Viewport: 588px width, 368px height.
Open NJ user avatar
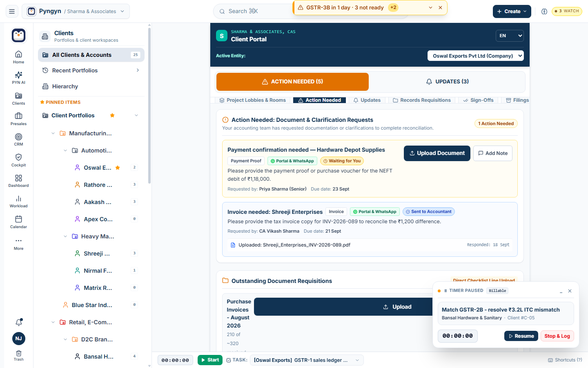[x=19, y=339]
